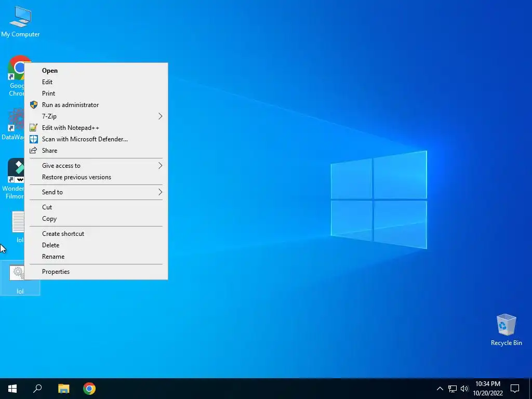Show hidden system tray icons
This screenshot has width=532, height=399.
[x=440, y=389]
